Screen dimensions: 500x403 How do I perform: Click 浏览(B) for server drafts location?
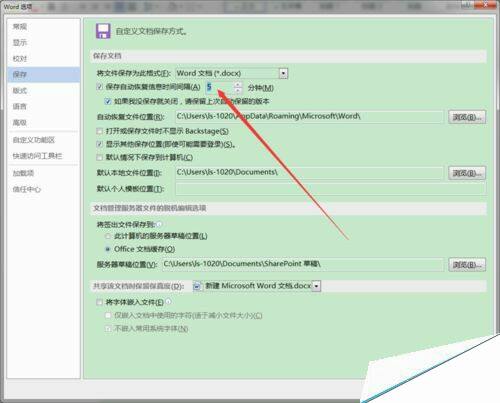tap(467, 265)
